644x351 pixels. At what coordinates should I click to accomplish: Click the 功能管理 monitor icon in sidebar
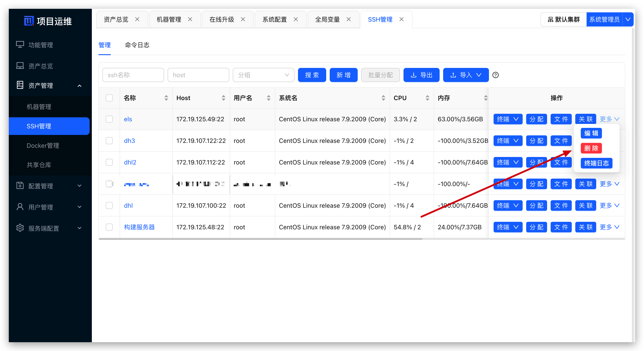[20, 45]
